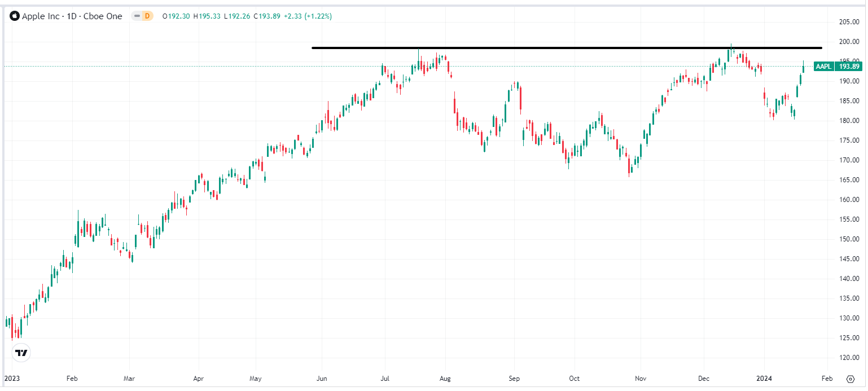Screen dimensions: 868x391
Task: Click the 140.00 price axis label
Action: [849, 279]
